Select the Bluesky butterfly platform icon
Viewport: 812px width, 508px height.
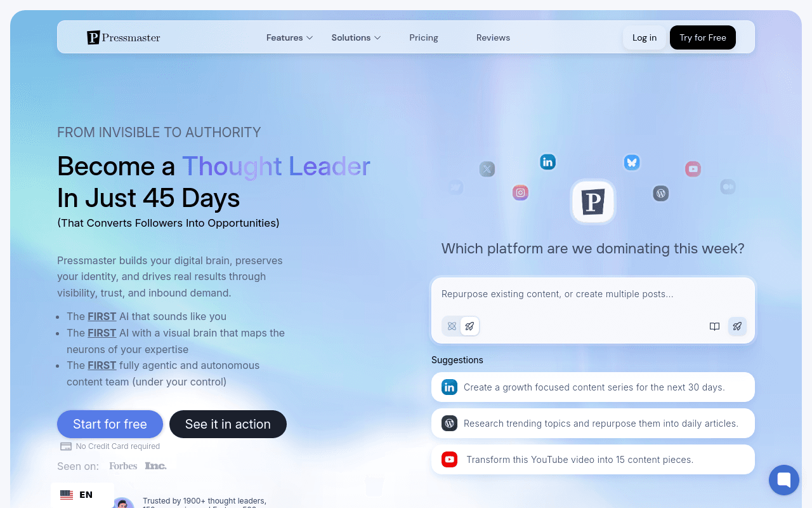[631, 163]
